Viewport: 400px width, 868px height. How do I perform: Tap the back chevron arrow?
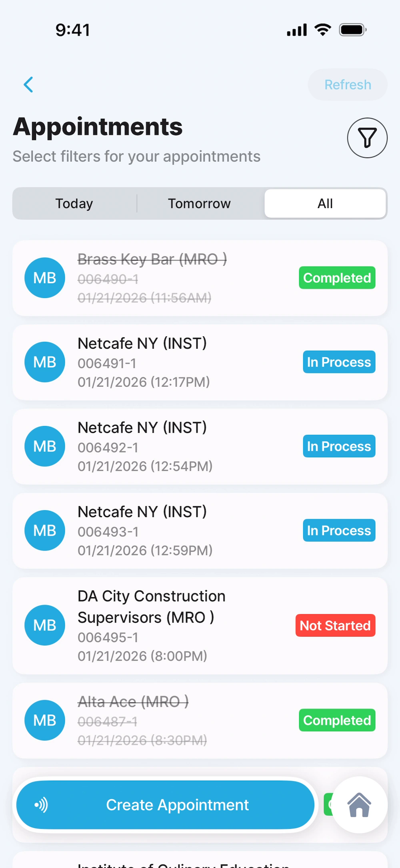[x=28, y=84]
